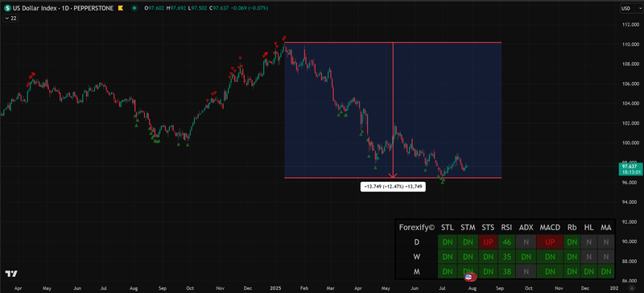Click the weekly ADX cell showing DN
644x293 pixels.
(526, 257)
